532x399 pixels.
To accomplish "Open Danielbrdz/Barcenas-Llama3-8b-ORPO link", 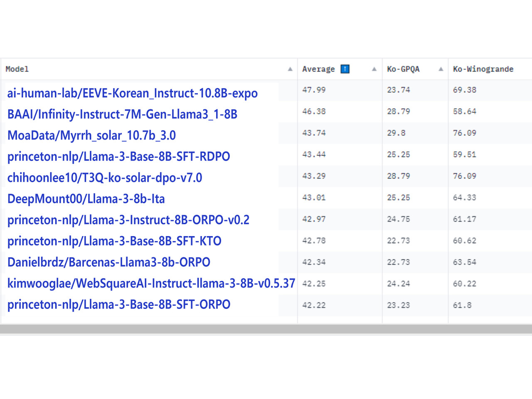I will [109, 262].
